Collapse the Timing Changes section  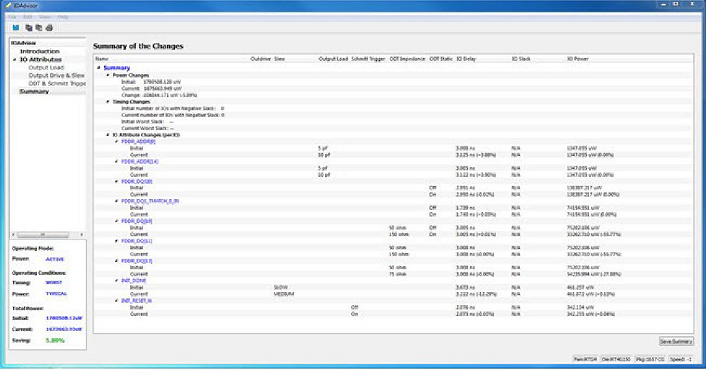pos(108,102)
